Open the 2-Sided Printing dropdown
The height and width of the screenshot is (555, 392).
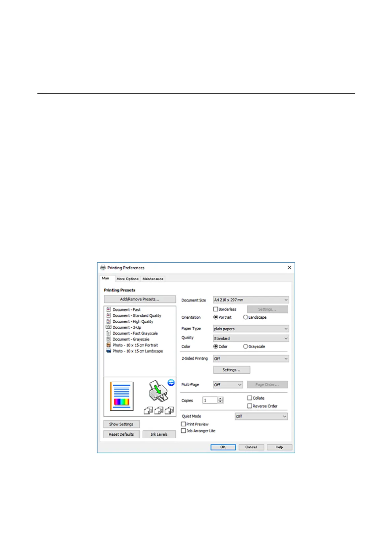click(x=251, y=359)
